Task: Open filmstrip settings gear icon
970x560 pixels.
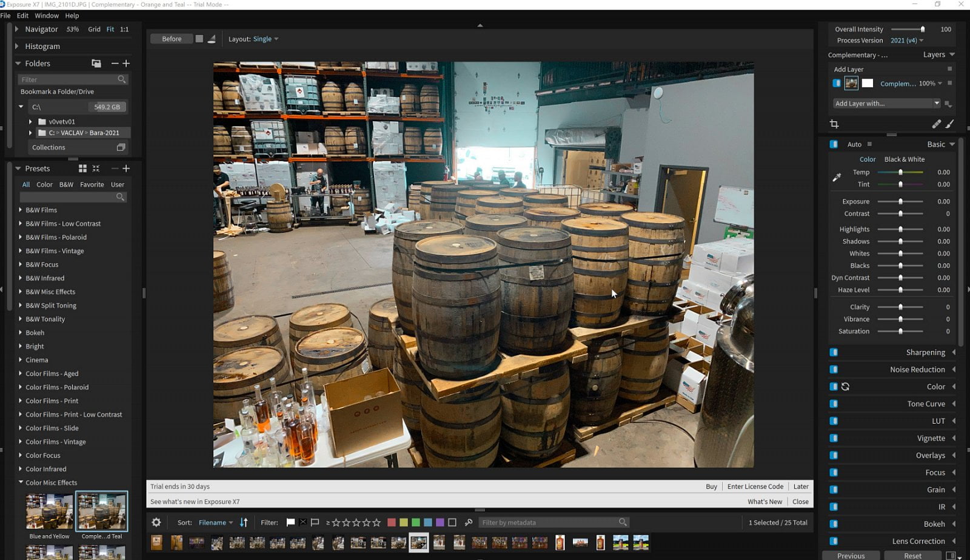Action: point(156,522)
